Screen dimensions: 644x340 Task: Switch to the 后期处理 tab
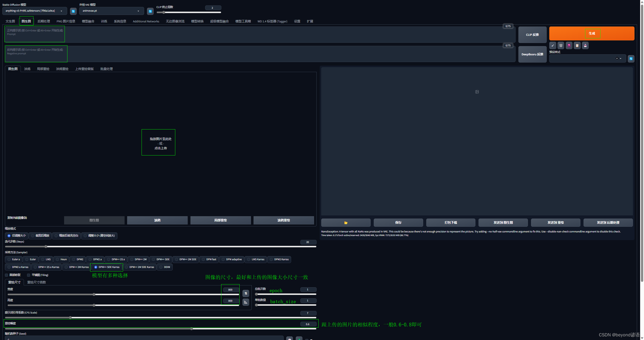[44, 21]
